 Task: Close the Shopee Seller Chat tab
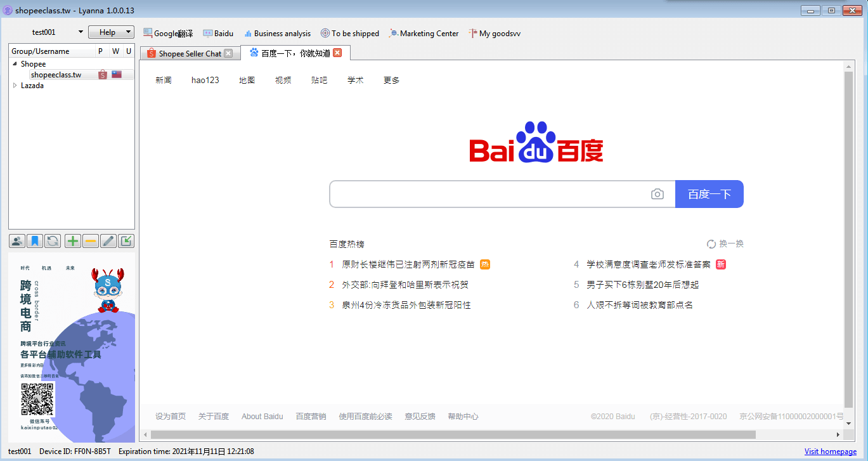(x=228, y=53)
